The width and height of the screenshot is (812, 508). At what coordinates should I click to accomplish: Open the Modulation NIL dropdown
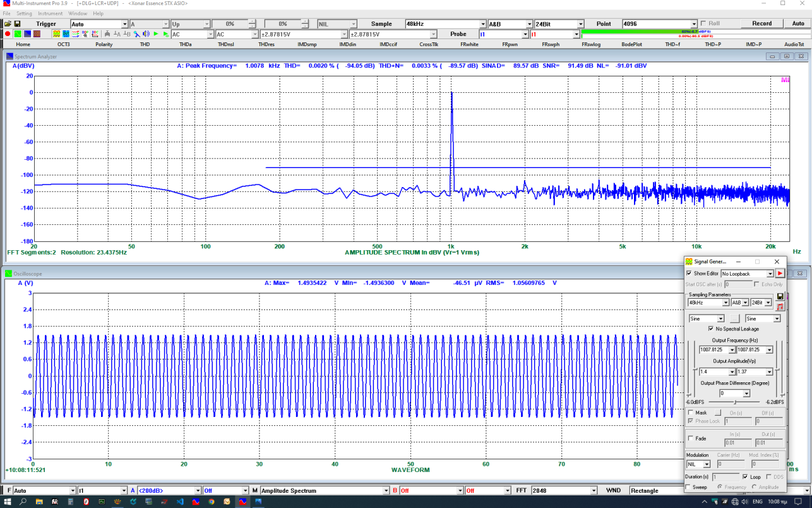click(707, 464)
